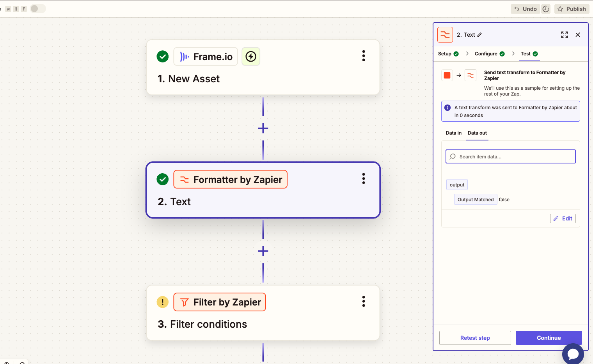This screenshot has width=593, height=364.
Task: Click the Continue button
Action: pyautogui.click(x=549, y=338)
